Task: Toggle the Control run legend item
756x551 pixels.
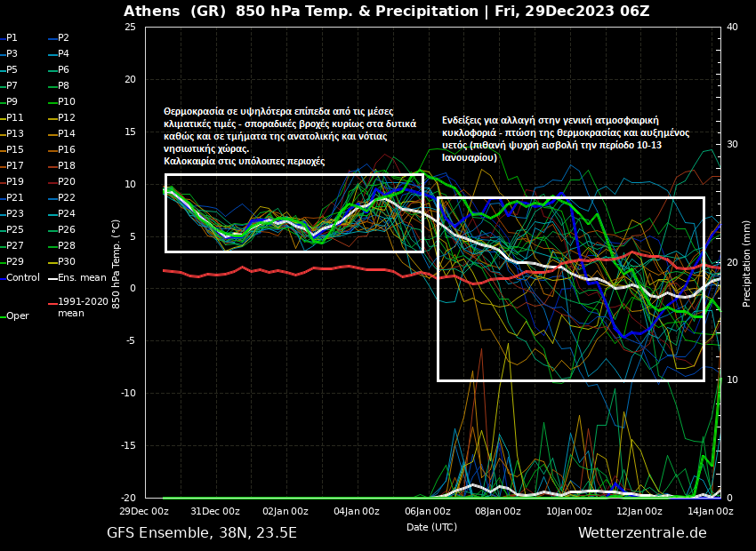Action: pos(23,278)
